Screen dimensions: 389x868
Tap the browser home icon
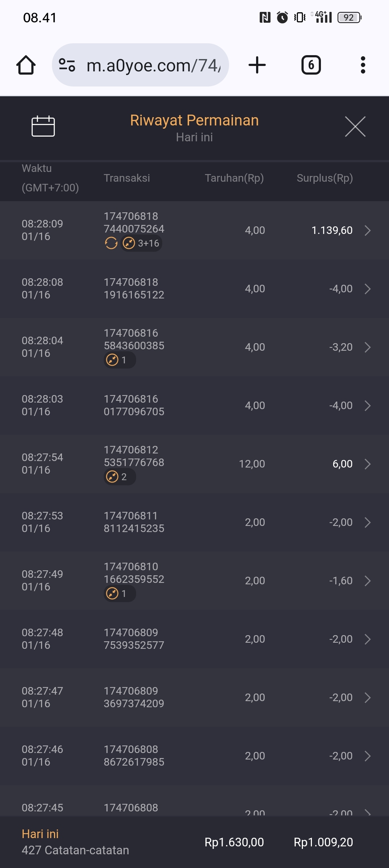click(x=26, y=65)
